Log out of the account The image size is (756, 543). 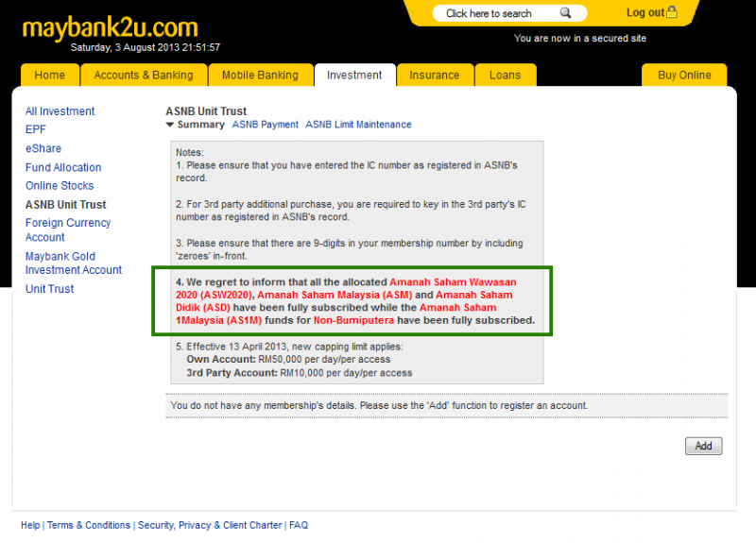[x=644, y=12]
